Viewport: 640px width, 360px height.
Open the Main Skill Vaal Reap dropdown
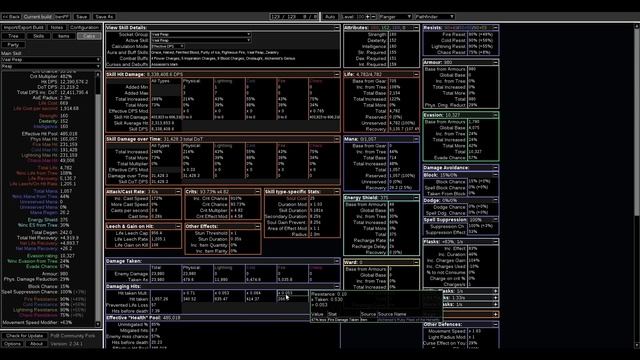click(51, 60)
